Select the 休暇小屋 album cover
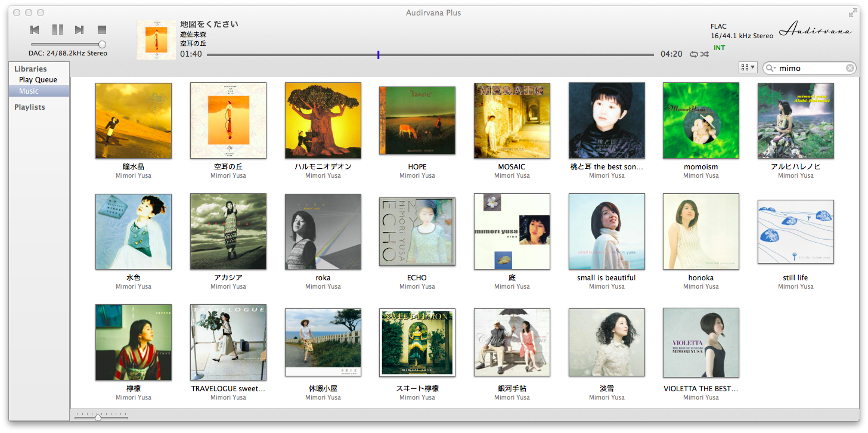This screenshot has width=868, height=433. [x=323, y=342]
